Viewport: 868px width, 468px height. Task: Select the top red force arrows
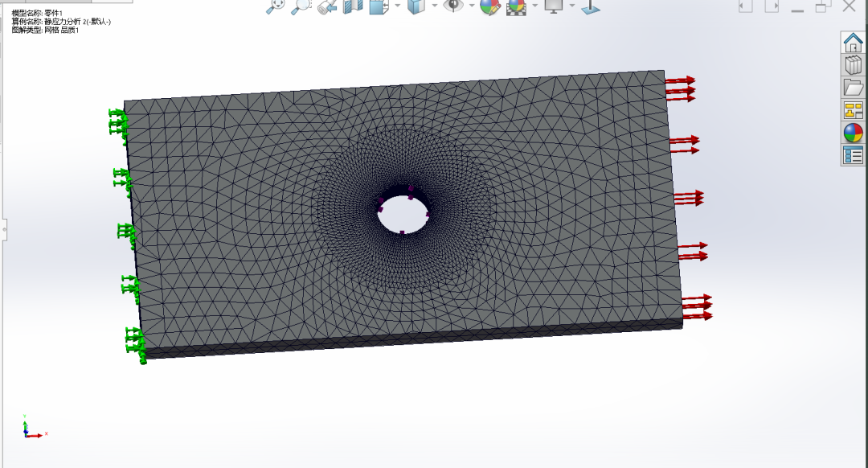coord(681,88)
